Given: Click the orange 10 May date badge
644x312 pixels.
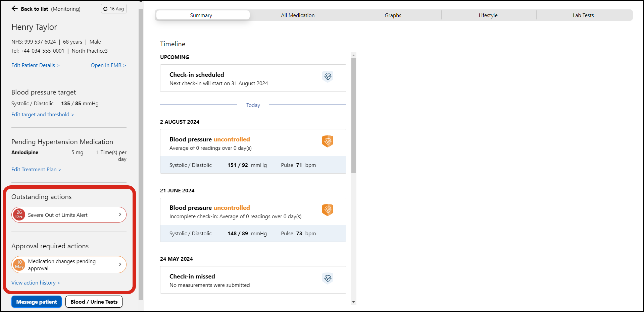Looking at the screenshot, I should (x=19, y=265).
